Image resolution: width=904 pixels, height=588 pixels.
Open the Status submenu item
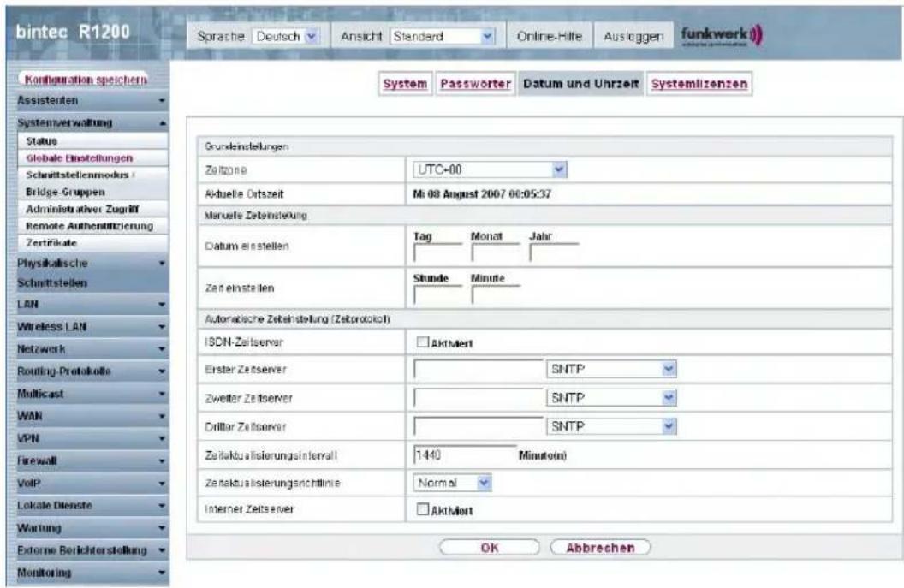click(x=92, y=140)
